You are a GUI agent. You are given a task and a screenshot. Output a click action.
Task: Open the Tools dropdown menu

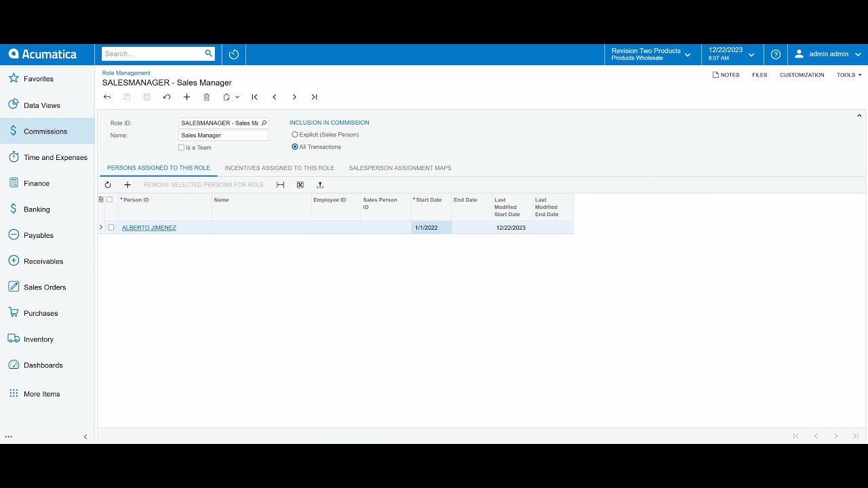pyautogui.click(x=849, y=75)
